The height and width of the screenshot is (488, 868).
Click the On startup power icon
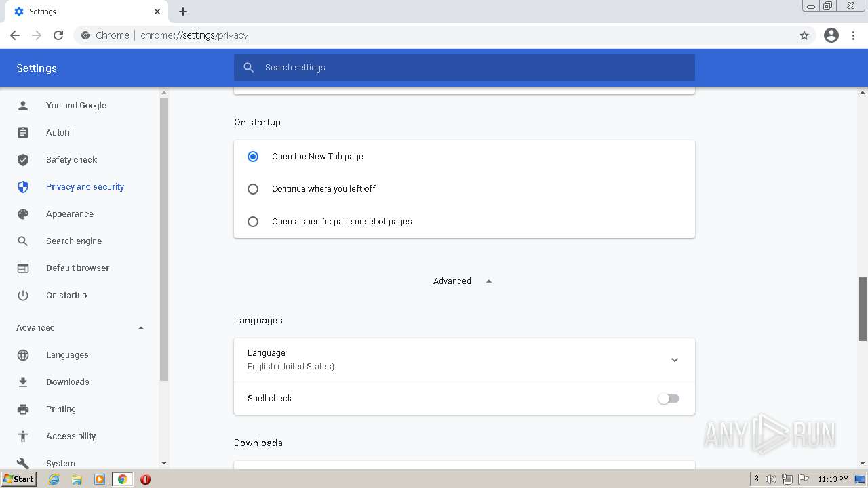coord(23,295)
